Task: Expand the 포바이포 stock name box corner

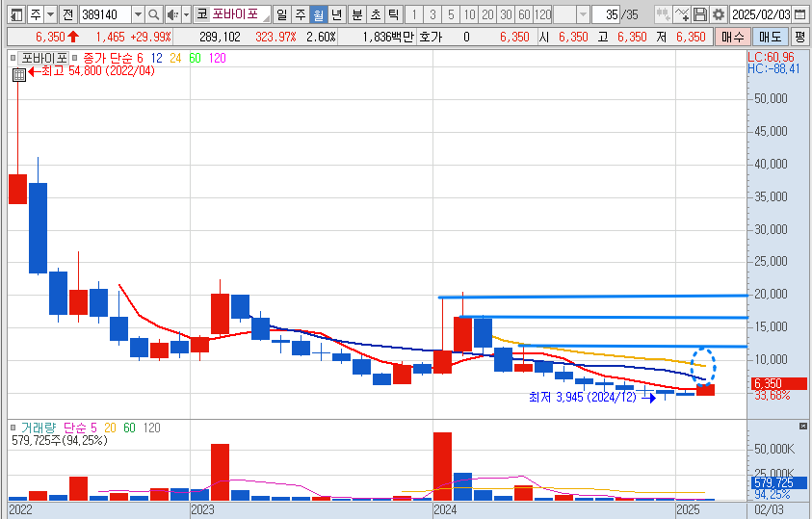Action: pos(266,18)
